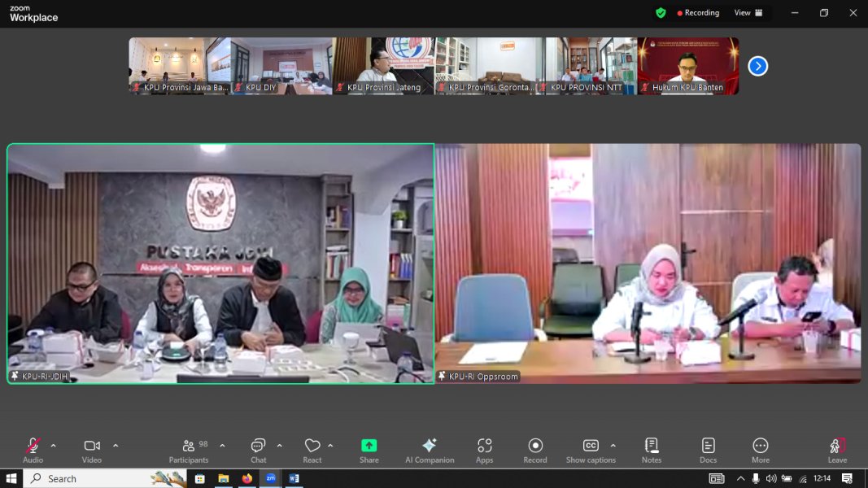The image size is (868, 488).
Task: Select the KPU Provinsi Jateng video thumbnail
Action: tap(383, 66)
